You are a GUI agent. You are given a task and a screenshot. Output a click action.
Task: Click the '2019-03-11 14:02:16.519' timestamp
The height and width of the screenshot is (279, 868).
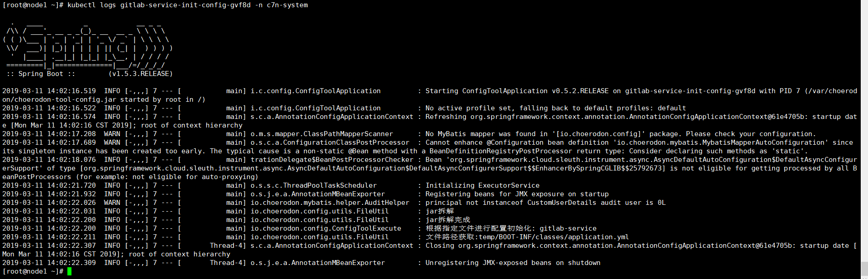click(x=49, y=91)
